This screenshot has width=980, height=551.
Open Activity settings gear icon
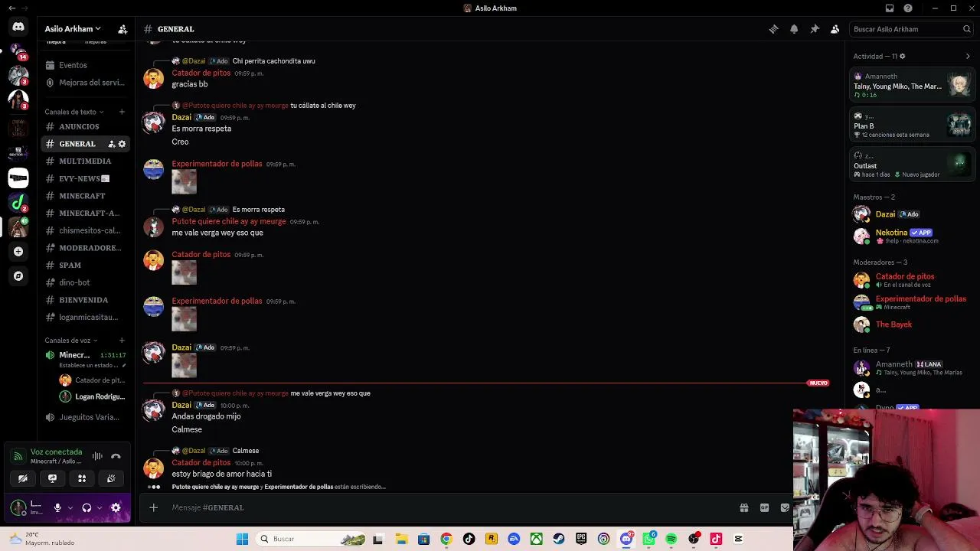pyautogui.click(x=902, y=57)
